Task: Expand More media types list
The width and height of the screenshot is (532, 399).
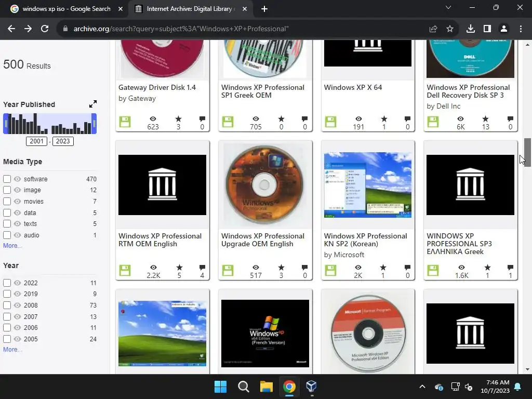Action: pos(12,246)
